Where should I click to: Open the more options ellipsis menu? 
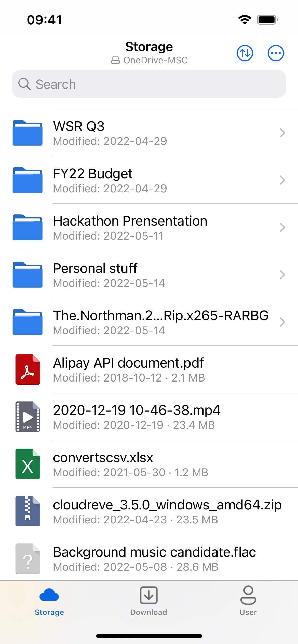(276, 53)
